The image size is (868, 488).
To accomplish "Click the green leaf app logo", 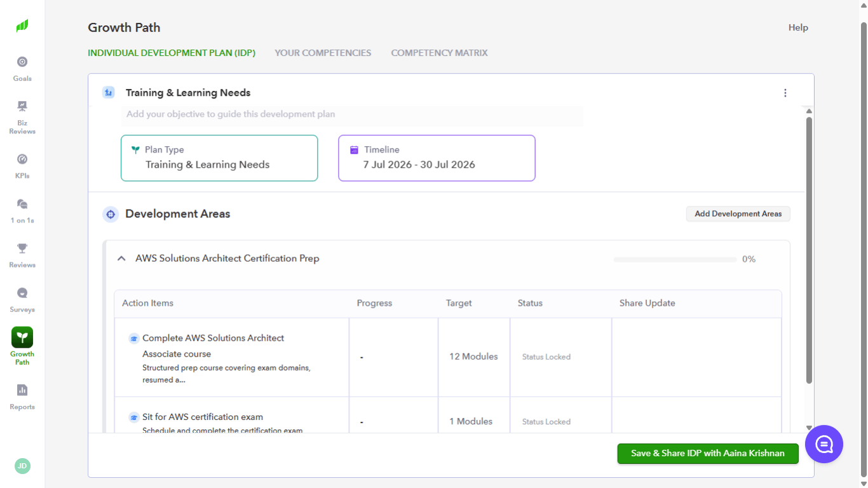I will [22, 26].
